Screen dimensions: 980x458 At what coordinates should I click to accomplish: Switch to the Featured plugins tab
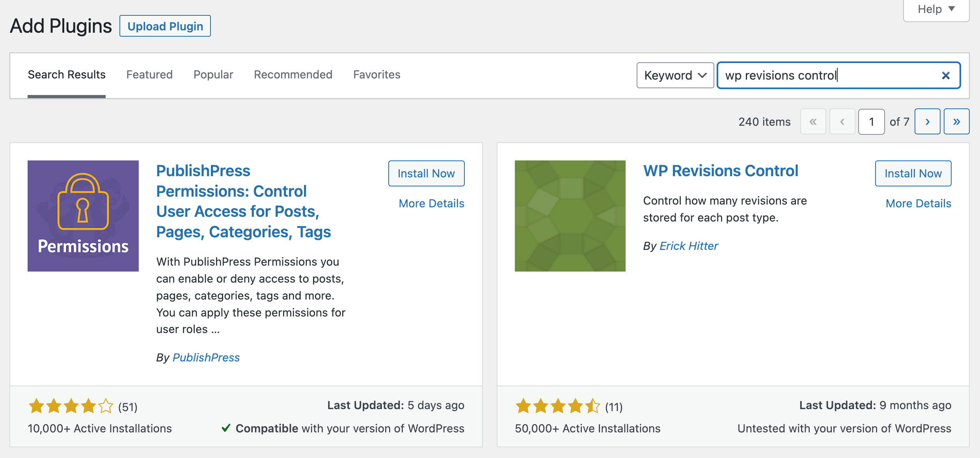(149, 74)
